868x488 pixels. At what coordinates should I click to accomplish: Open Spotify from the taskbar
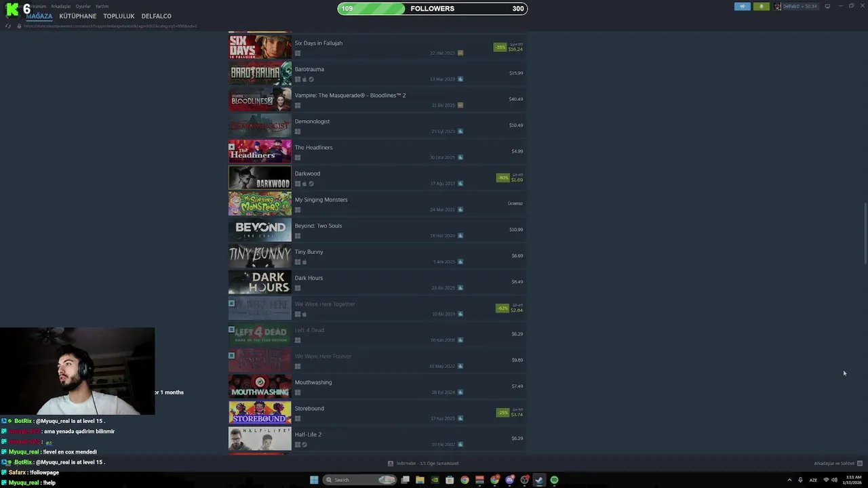tap(554, 480)
